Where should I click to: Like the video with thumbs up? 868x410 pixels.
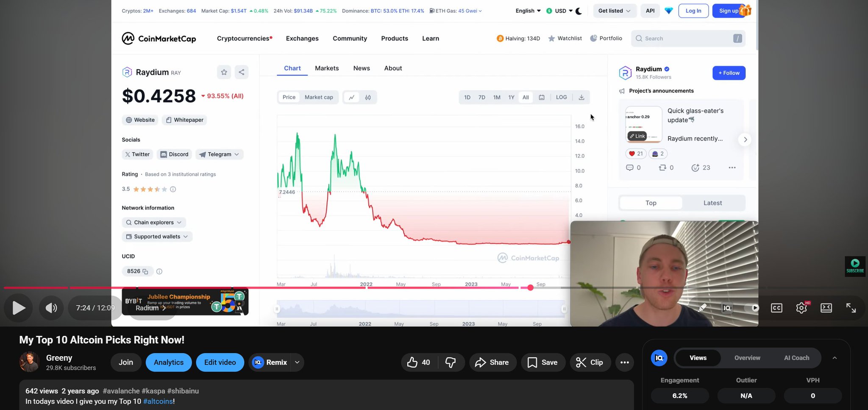click(419, 362)
